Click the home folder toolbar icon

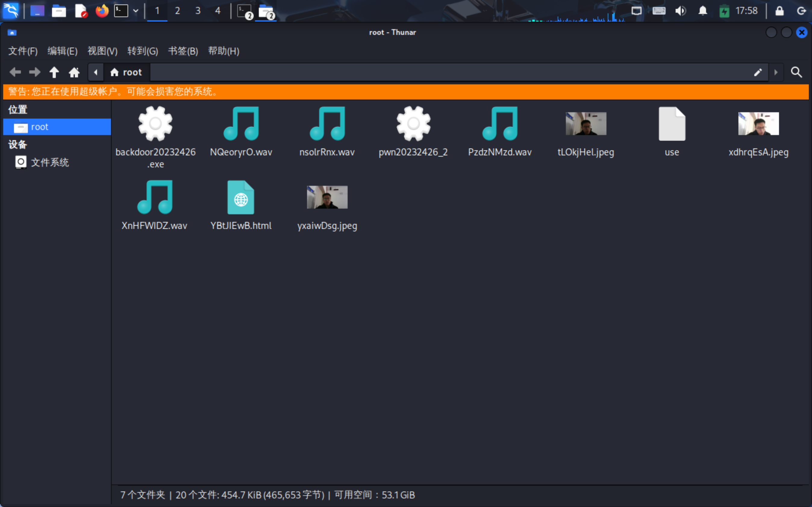click(x=74, y=72)
